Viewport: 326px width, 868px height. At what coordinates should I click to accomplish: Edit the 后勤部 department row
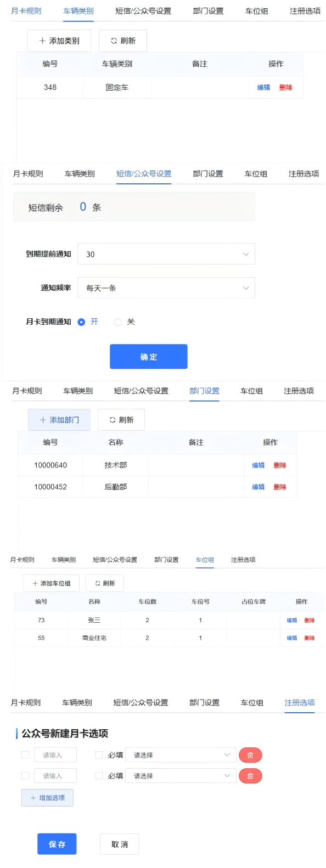[258, 487]
